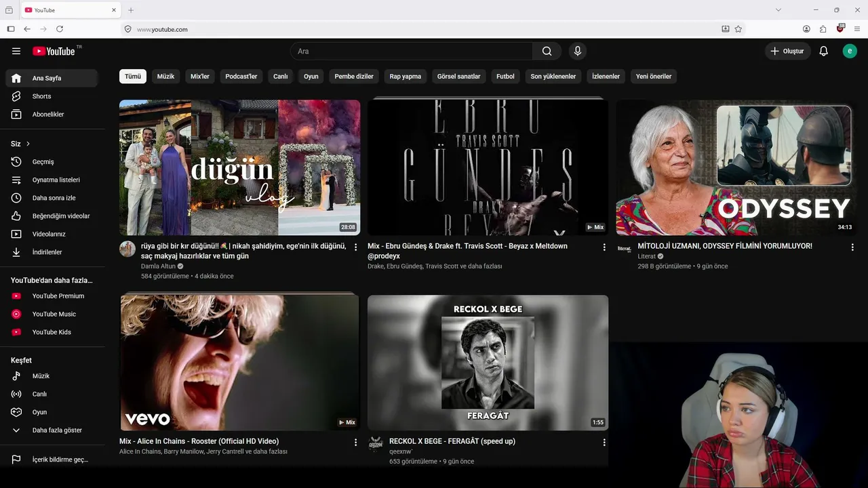Open the browser application menu

(857, 29)
